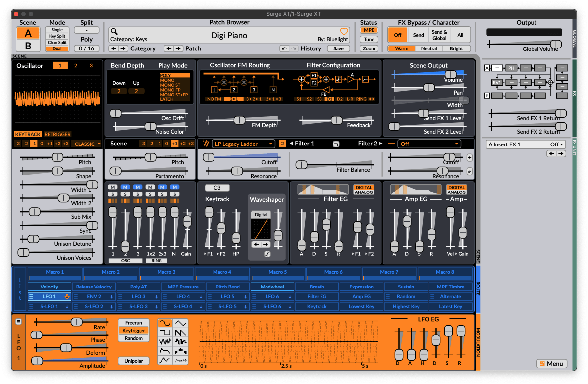The width and height of the screenshot is (588, 384).
Task: Set LFO trigger mode to Freerun
Action: coord(133,323)
